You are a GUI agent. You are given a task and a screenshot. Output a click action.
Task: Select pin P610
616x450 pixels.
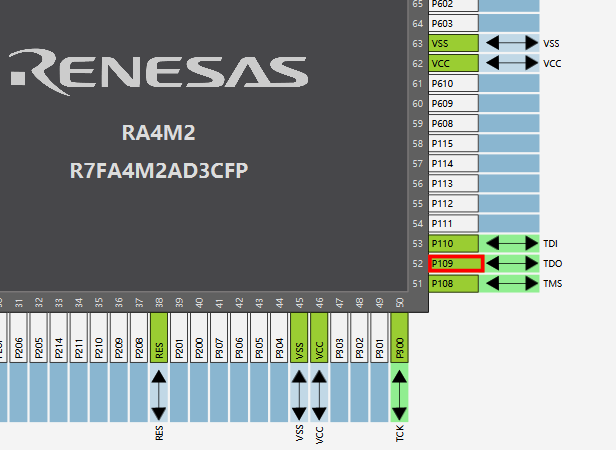point(454,83)
